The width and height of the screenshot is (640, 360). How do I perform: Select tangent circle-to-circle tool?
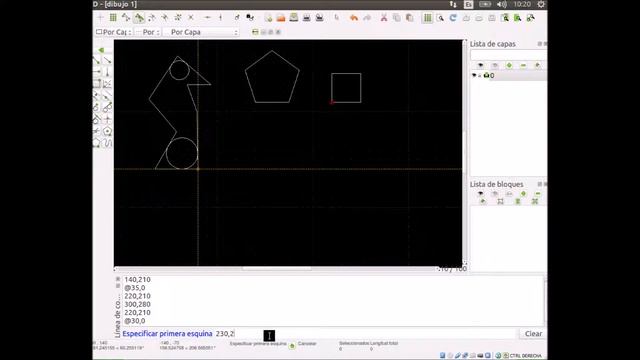tap(107, 108)
